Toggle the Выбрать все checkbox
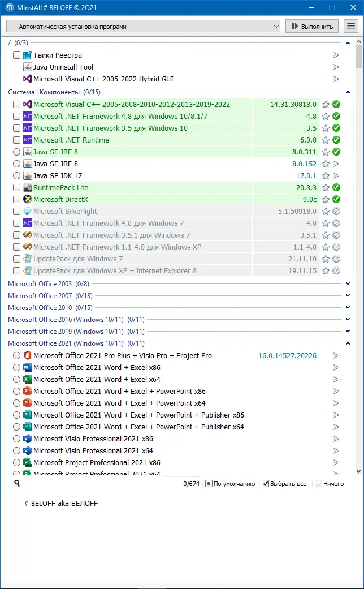The width and height of the screenshot is (364, 589). (265, 483)
